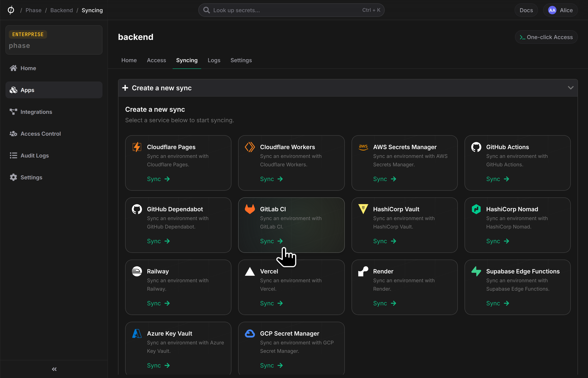The height and width of the screenshot is (378, 588).
Task: Switch to the Logs tab
Action: tap(214, 60)
